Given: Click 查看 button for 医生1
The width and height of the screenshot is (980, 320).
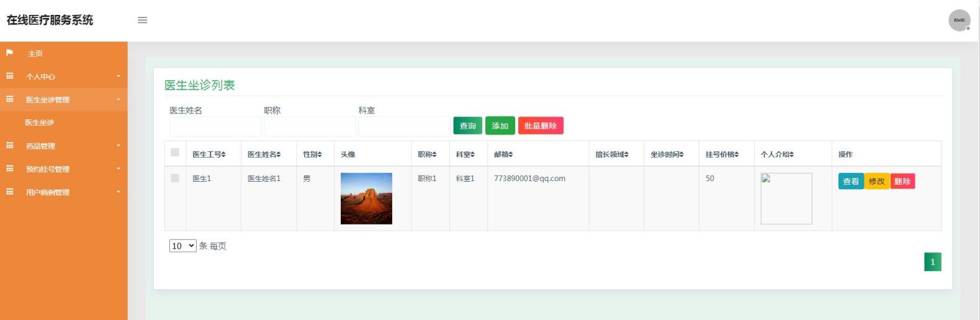Looking at the screenshot, I should pos(851,181).
